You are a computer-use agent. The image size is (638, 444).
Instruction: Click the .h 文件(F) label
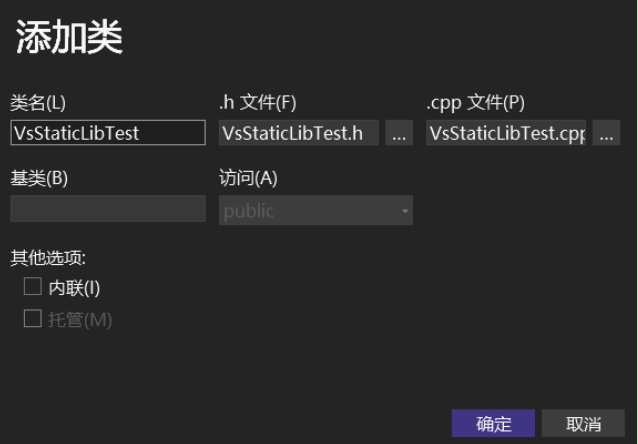(x=258, y=102)
